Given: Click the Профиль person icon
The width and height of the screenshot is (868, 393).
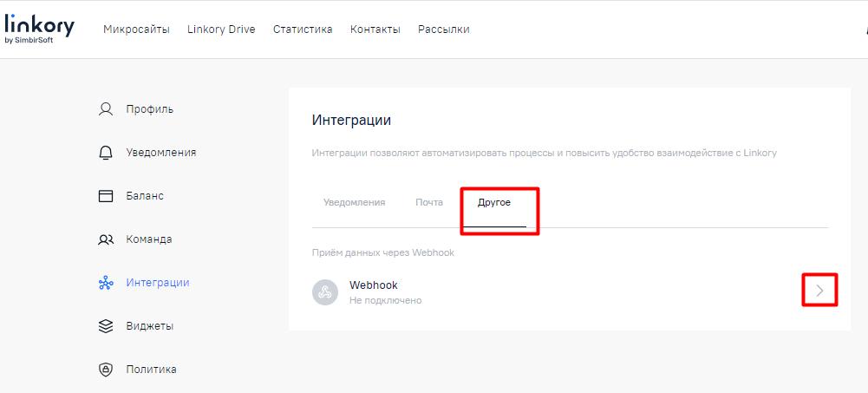Looking at the screenshot, I should pyautogui.click(x=105, y=109).
